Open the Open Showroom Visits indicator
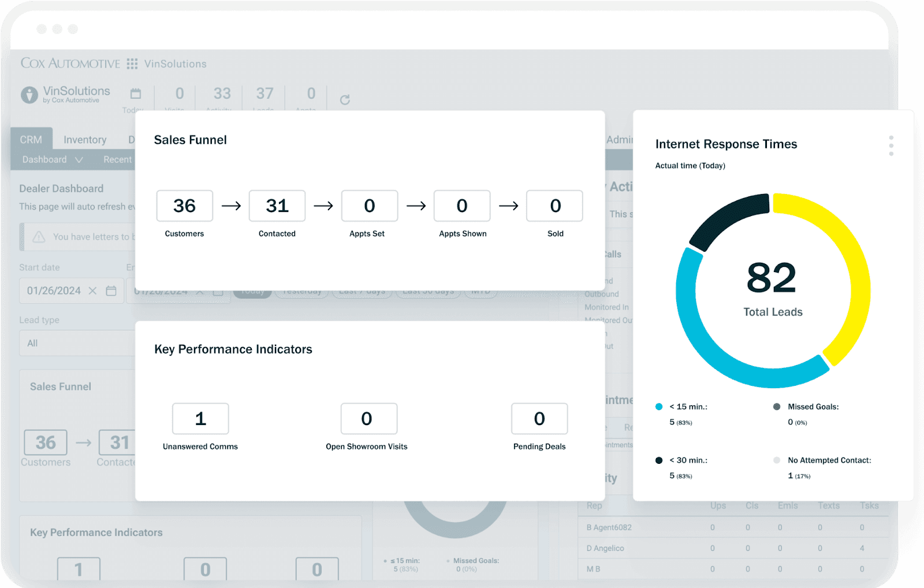 coord(369,418)
